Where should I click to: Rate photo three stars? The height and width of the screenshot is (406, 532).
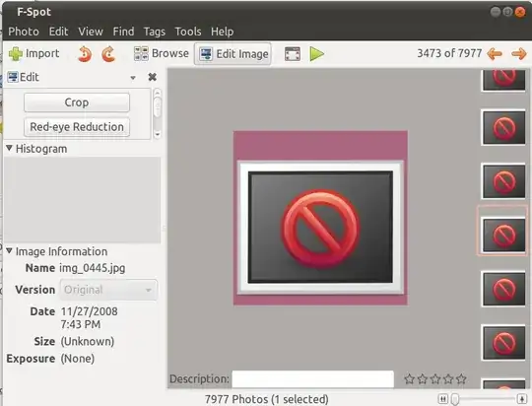coord(435,378)
